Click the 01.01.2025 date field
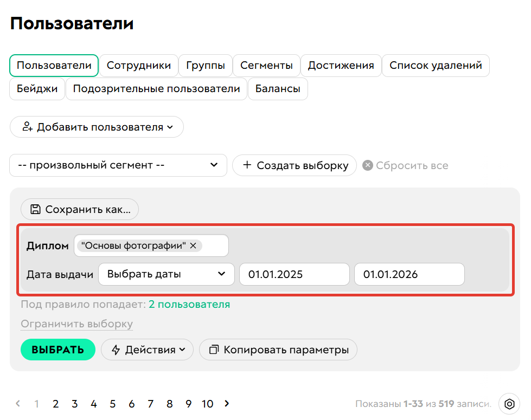Viewport: 531px width, 420px height. click(x=294, y=274)
